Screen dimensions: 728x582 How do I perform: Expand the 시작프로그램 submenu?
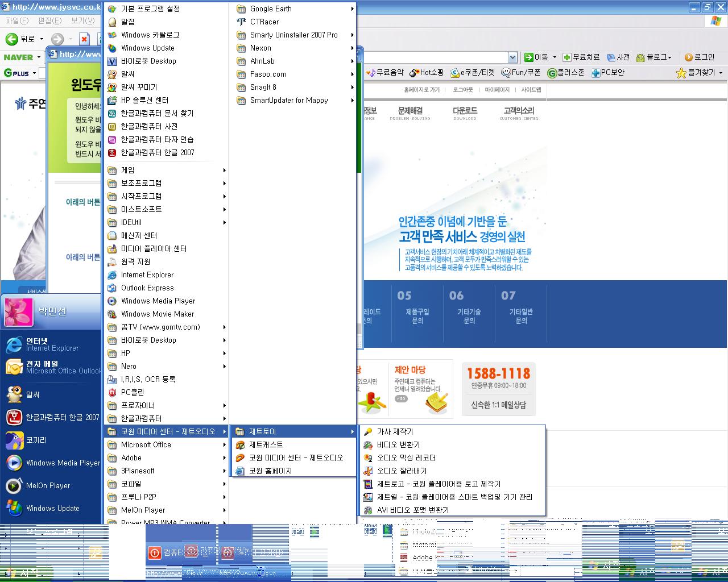166,196
